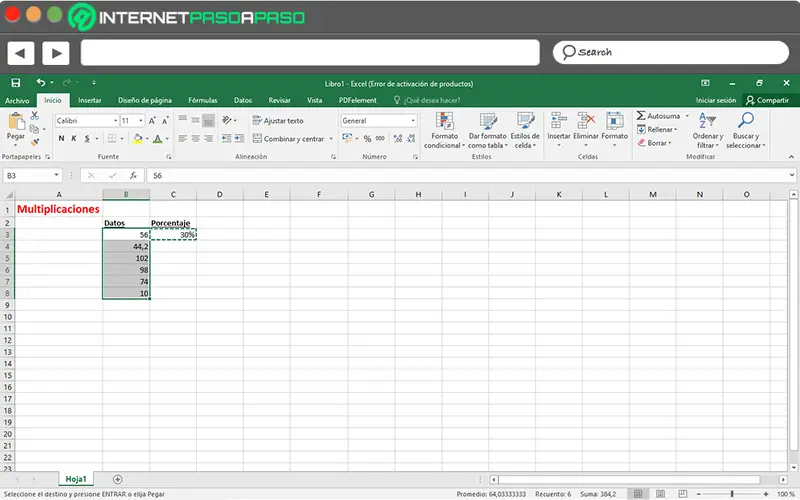Toggle bold N formatting
The width and height of the screenshot is (800, 500).
click(61, 138)
